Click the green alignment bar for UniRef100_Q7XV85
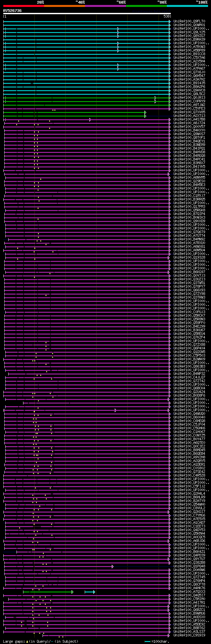211x644 pixels. pos(75,112)
